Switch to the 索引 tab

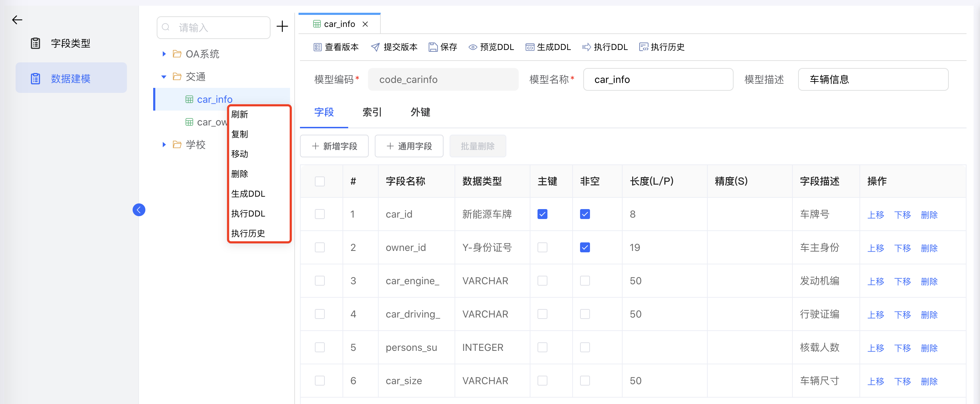pyautogui.click(x=372, y=112)
